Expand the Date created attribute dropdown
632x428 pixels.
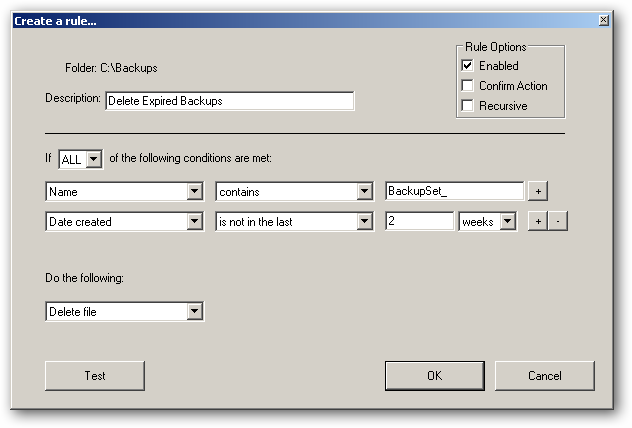pyautogui.click(x=125, y=221)
